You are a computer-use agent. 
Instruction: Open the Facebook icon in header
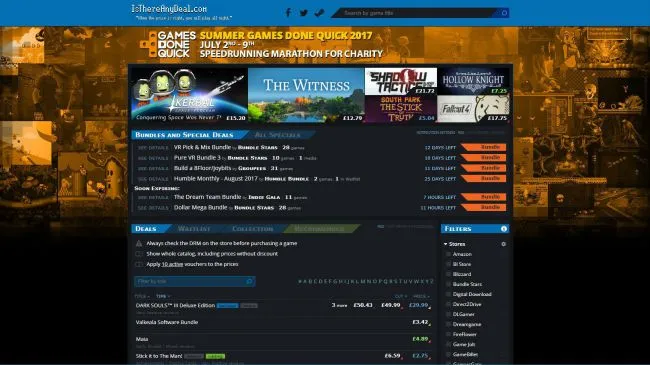288,12
